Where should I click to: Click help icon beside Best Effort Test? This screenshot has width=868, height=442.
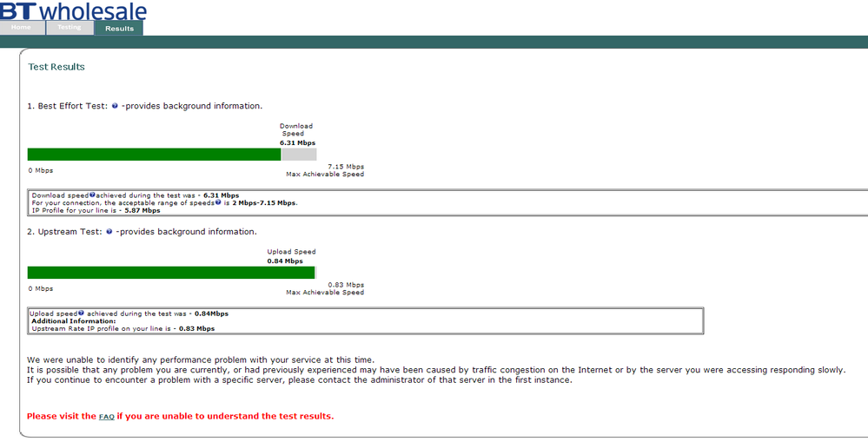tap(115, 106)
